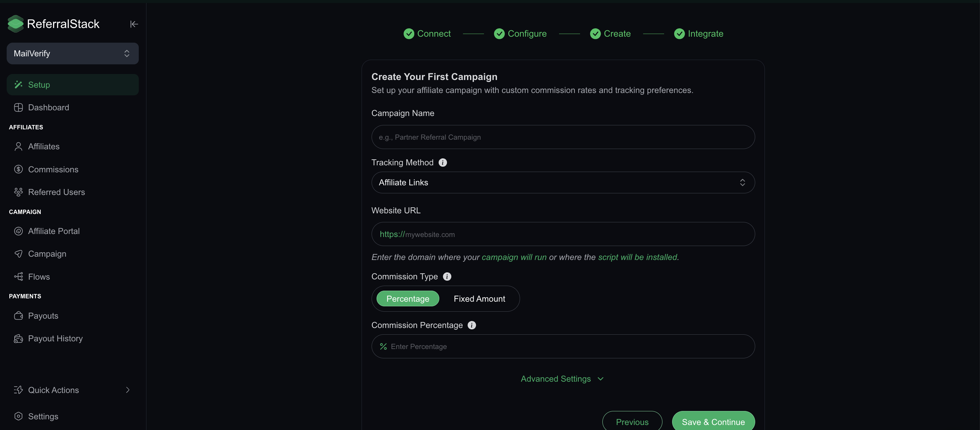Open the Affiliate Links tracking method dropdown
This screenshot has height=430, width=980.
[x=563, y=182]
